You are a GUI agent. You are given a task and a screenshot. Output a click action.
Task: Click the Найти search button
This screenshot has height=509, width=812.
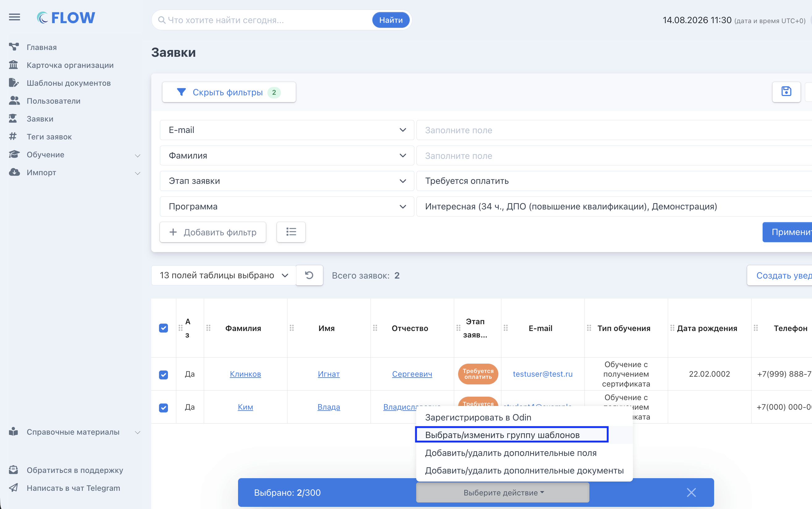(391, 20)
